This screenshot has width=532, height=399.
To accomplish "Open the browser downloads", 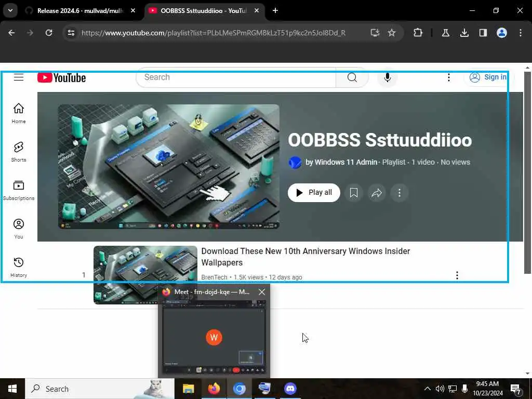I will (x=464, y=33).
